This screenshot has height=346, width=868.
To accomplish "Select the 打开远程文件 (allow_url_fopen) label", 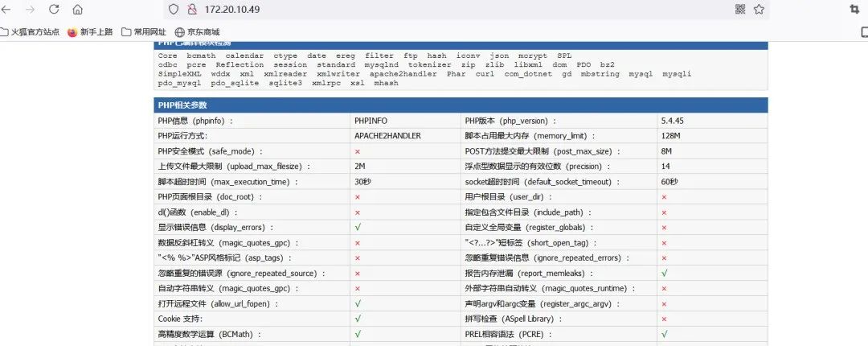I will point(218,304).
